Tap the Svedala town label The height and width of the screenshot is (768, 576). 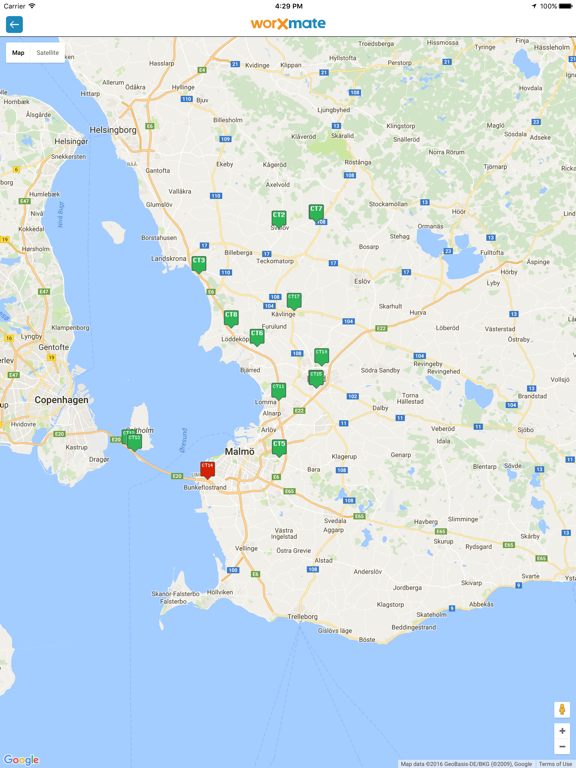[x=335, y=521]
